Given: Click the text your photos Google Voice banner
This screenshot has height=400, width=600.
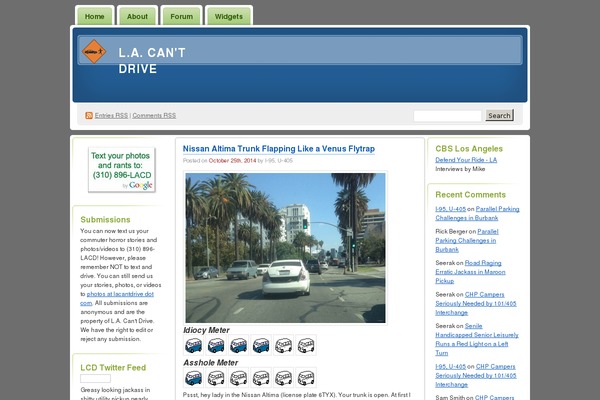Looking at the screenshot, I should pos(122,170).
